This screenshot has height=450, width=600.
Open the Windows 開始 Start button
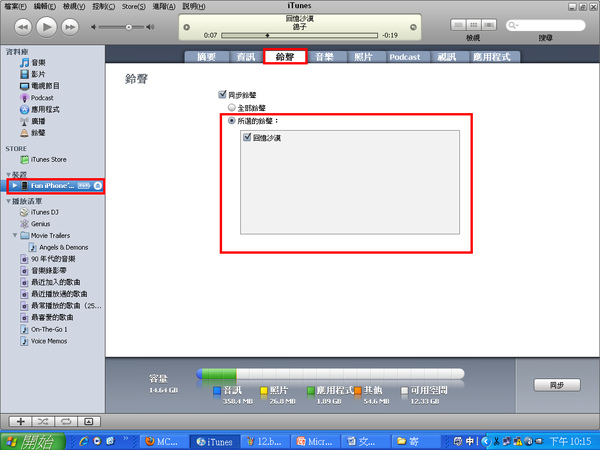click(33, 441)
